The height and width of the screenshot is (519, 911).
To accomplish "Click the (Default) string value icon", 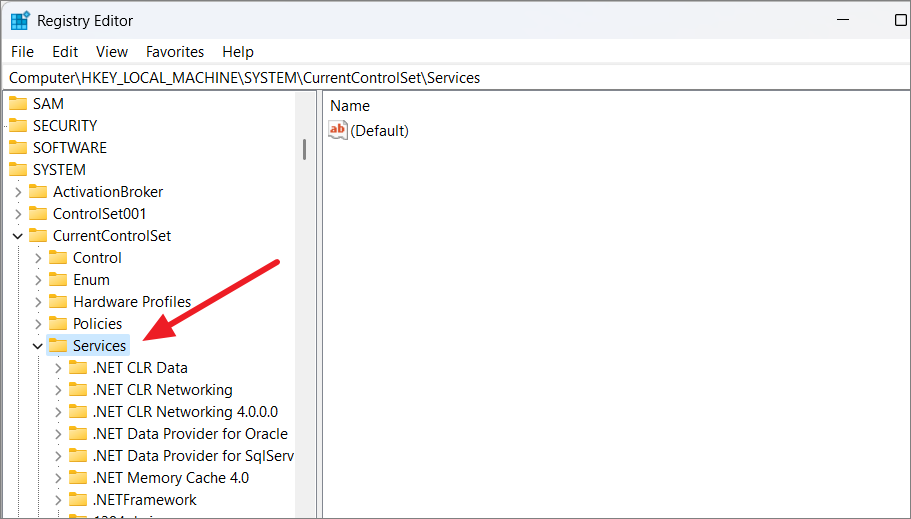I will [x=338, y=130].
